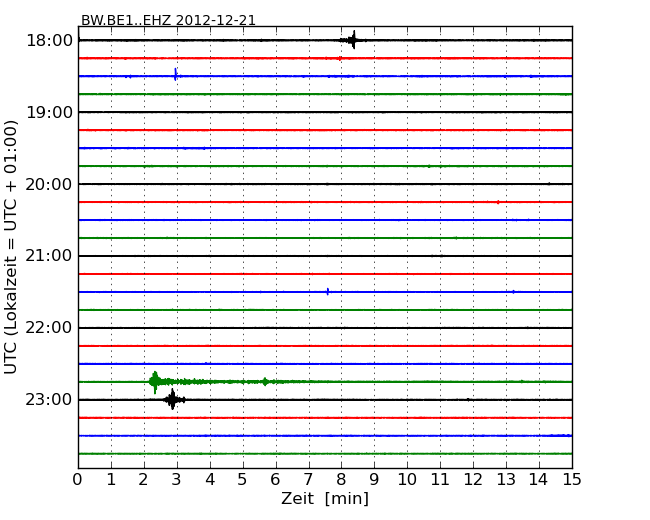Click the small red spike near minute 8
This screenshot has height=520, width=650.
coord(340,58)
